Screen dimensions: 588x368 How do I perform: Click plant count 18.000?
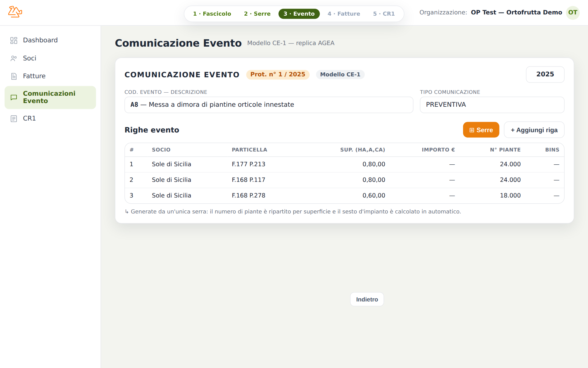[510, 196]
